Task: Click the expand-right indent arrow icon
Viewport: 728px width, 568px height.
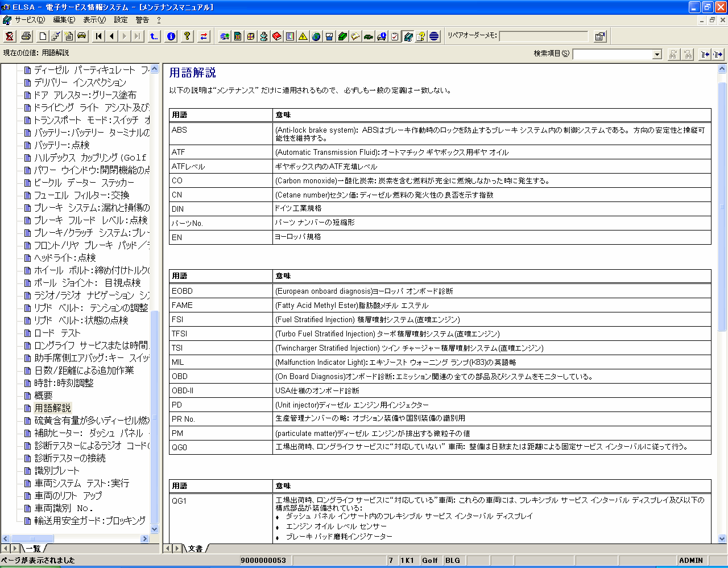Action: 718,54
